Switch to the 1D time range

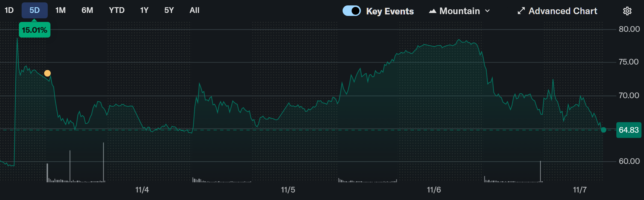pyautogui.click(x=9, y=11)
